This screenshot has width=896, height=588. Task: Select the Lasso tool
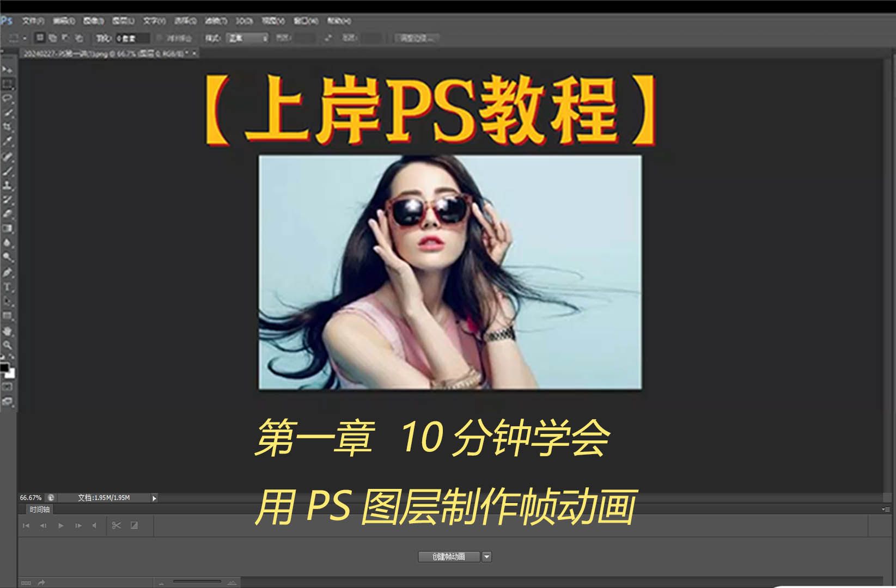coord(7,98)
